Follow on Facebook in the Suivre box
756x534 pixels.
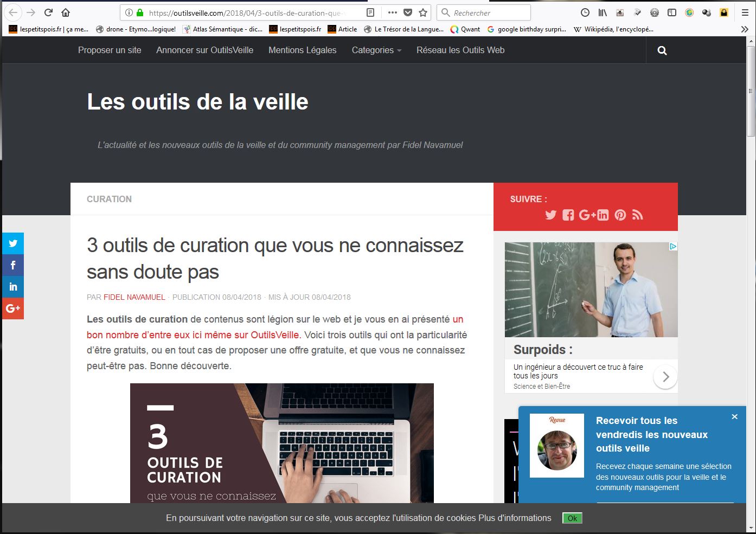tap(568, 215)
